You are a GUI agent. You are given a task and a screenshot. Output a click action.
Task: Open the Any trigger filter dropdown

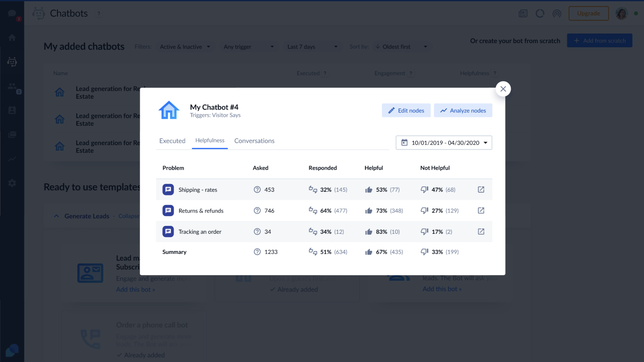tap(249, 47)
